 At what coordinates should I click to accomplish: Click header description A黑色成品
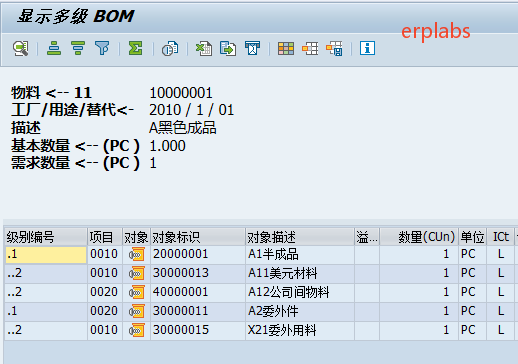[x=183, y=128]
